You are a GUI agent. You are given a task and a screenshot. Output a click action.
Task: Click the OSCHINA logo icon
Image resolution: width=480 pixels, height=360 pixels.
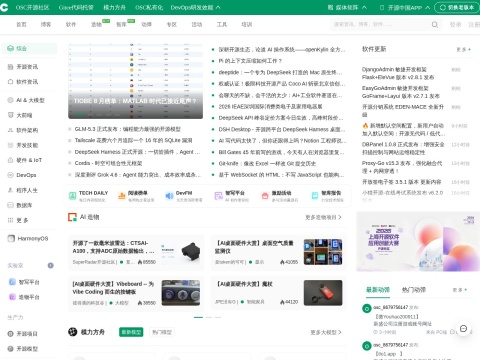click(x=4, y=7)
